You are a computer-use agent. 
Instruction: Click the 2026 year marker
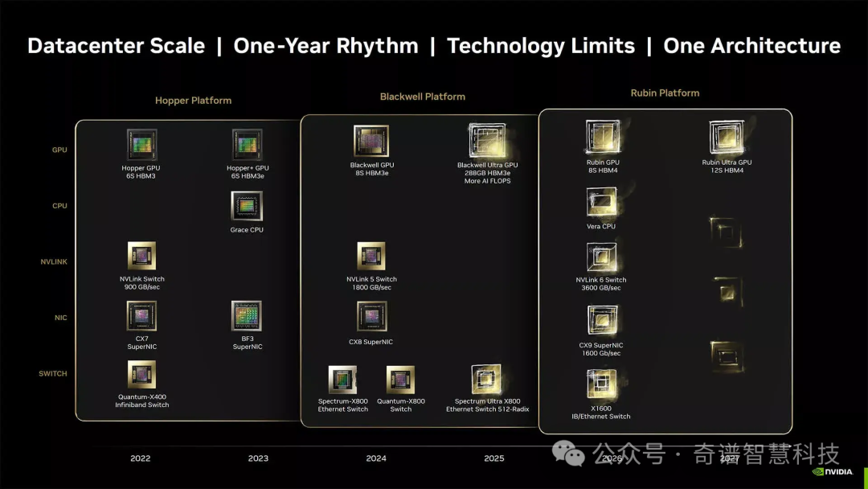click(x=612, y=458)
